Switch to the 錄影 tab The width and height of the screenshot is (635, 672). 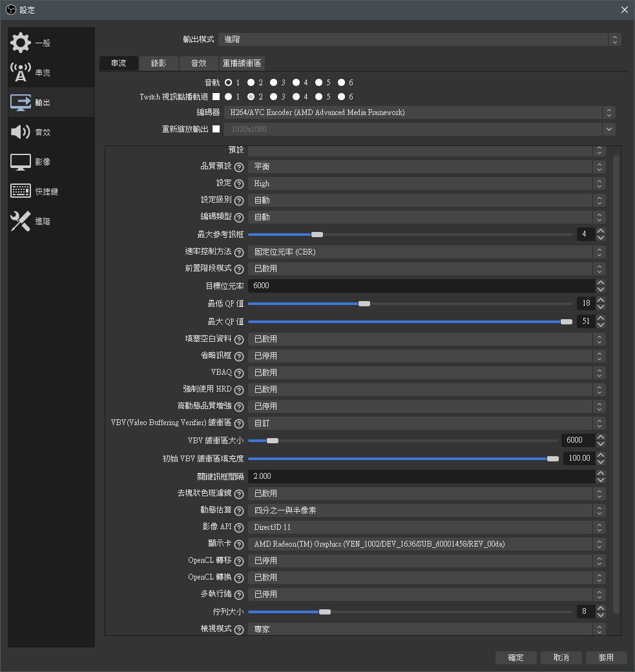click(158, 63)
